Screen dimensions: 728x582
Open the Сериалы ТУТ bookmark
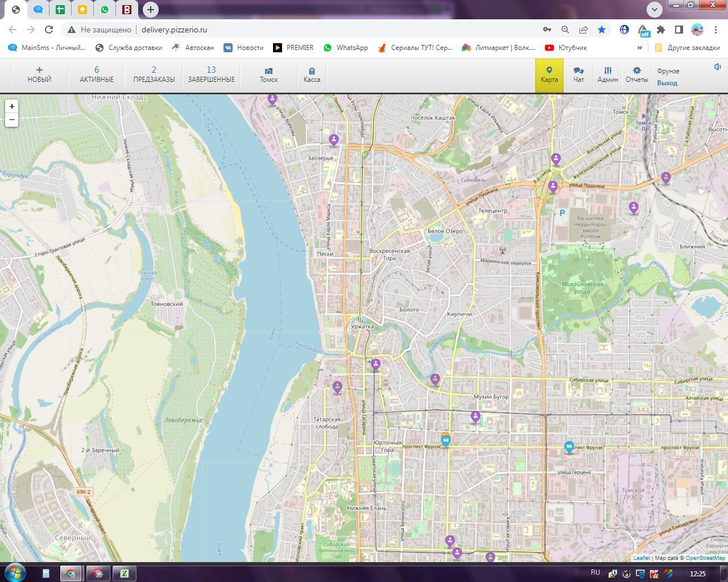click(415, 48)
